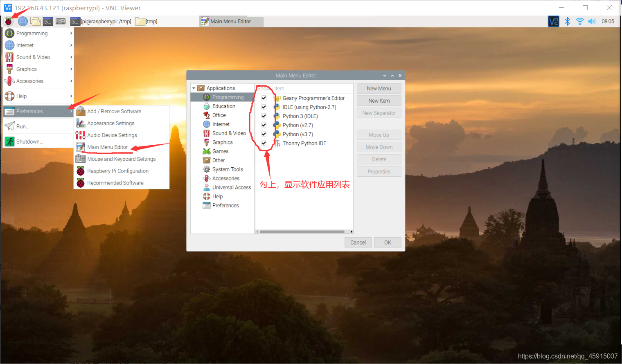The height and width of the screenshot is (364, 622).
Task: Click Cancel in Main Menu Editor
Action: coord(358,243)
